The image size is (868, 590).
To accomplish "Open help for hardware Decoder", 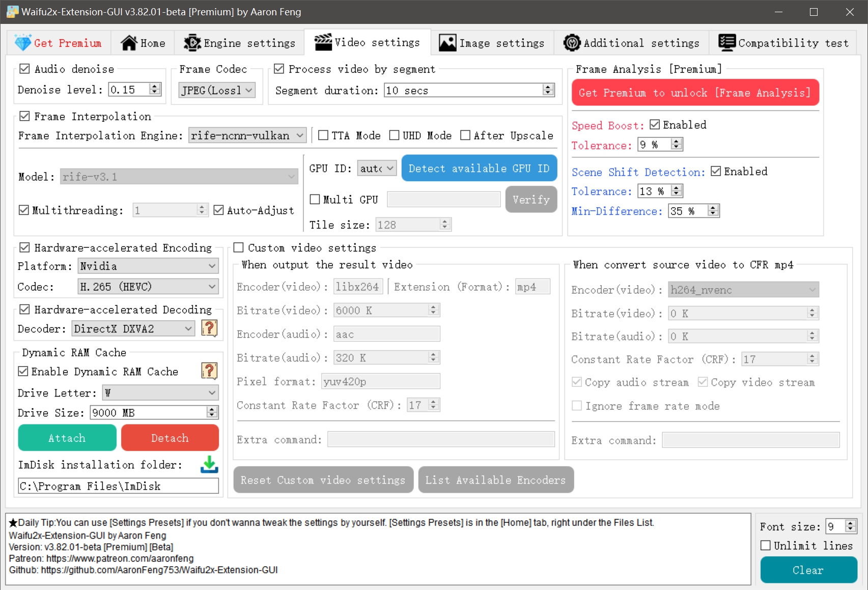I will pos(209,328).
